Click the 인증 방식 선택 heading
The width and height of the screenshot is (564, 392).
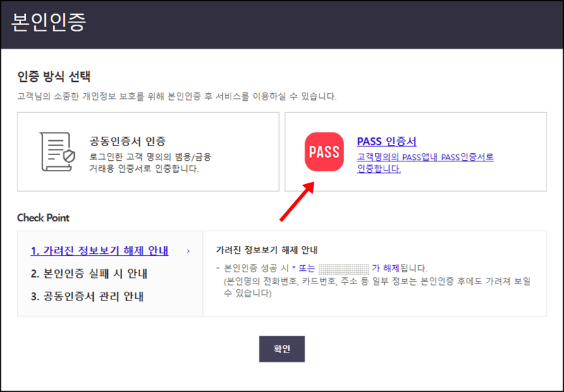click(x=54, y=77)
